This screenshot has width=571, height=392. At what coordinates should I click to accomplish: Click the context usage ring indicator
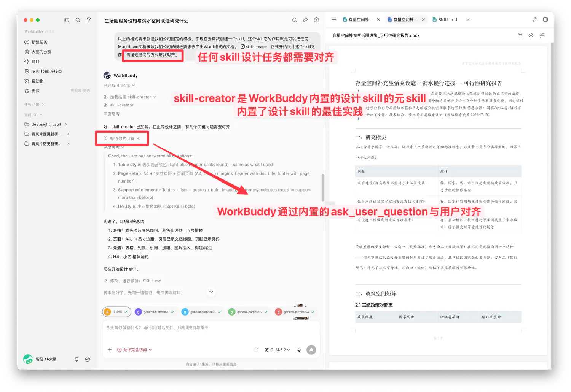[x=256, y=350]
